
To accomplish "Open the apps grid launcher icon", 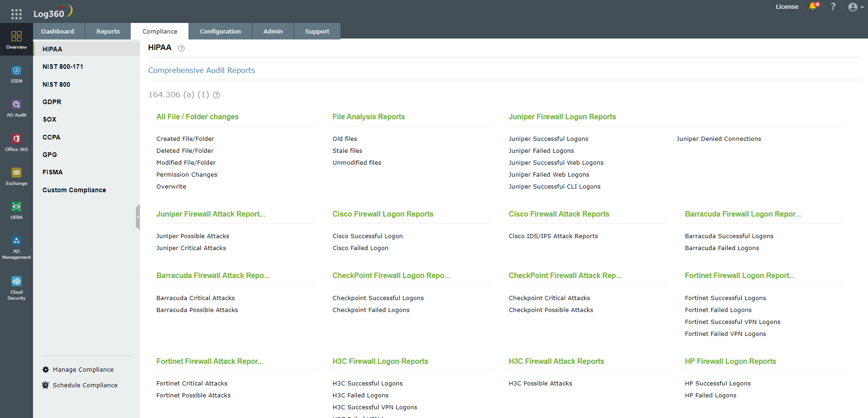I will tap(17, 14).
